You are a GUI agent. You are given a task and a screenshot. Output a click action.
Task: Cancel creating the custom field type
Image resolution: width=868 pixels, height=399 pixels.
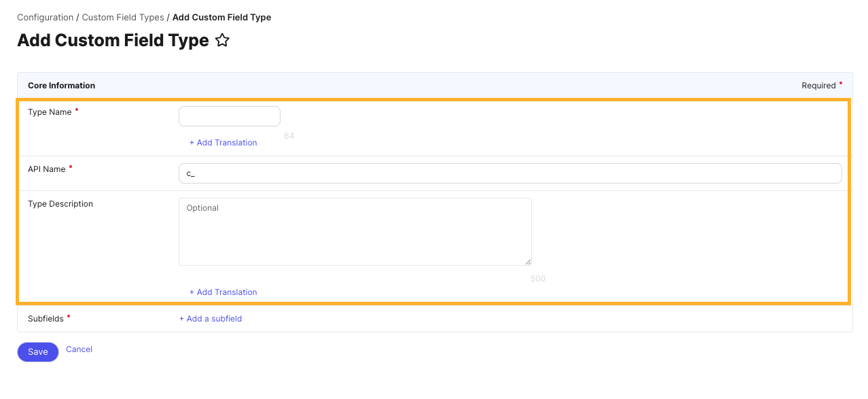[79, 349]
